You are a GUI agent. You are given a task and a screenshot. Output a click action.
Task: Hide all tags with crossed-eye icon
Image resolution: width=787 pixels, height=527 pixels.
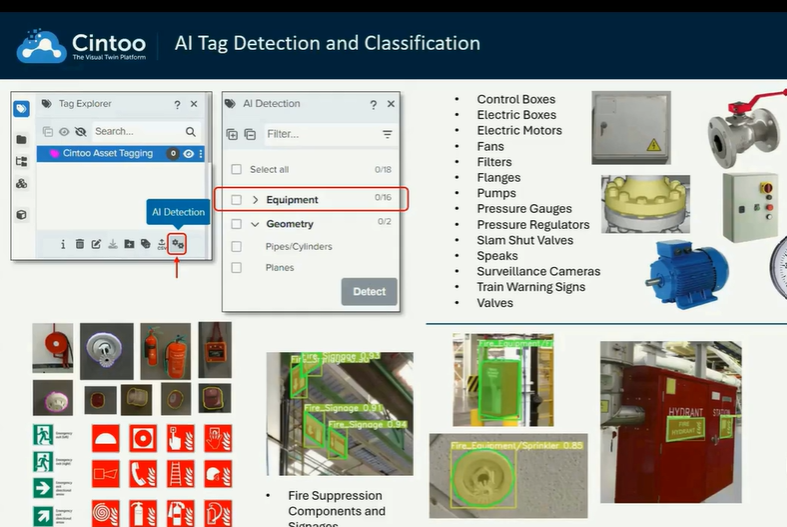pyautogui.click(x=80, y=131)
